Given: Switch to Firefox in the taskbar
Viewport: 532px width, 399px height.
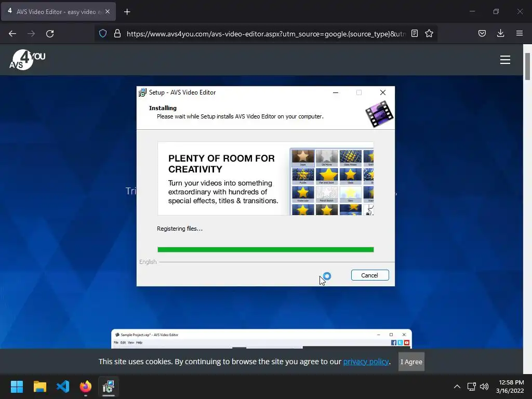Looking at the screenshot, I should [86, 387].
